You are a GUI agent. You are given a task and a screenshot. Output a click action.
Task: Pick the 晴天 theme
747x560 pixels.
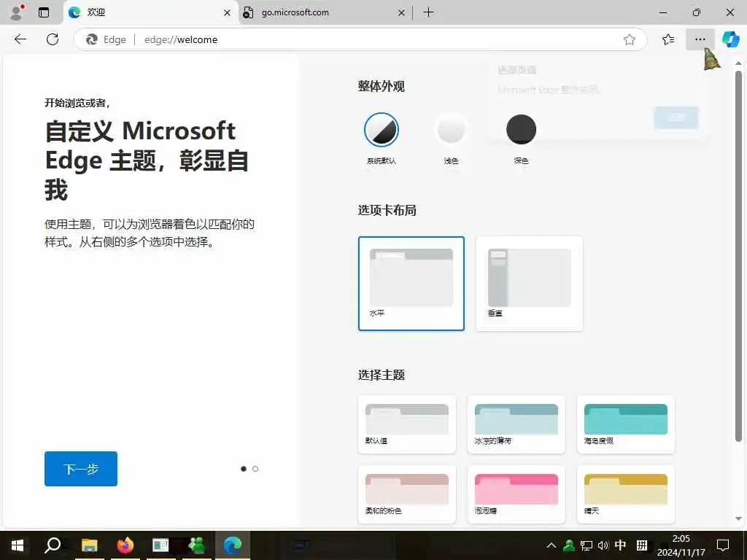[625, 494]
